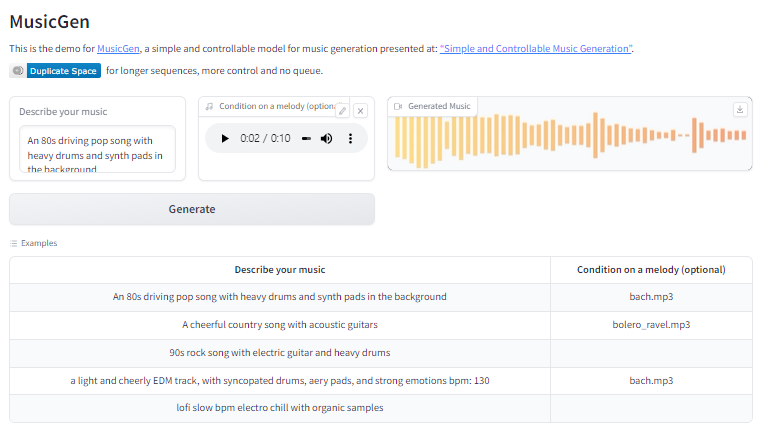Select the 80s driving pop song example
The height and width of the screenshot is (429, 770).
click(279, 297)
